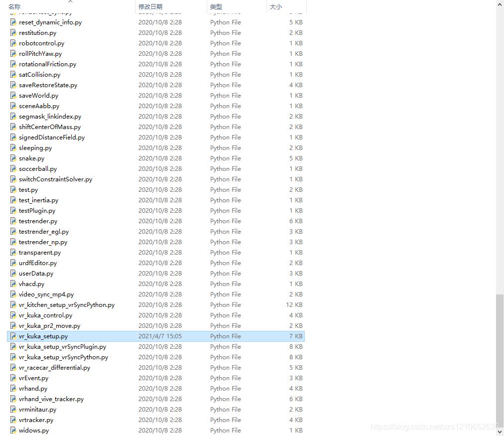Select the file name vr_racecar_differential.py
This screenshot has height=436, width=504.
(x=54, y=368)
